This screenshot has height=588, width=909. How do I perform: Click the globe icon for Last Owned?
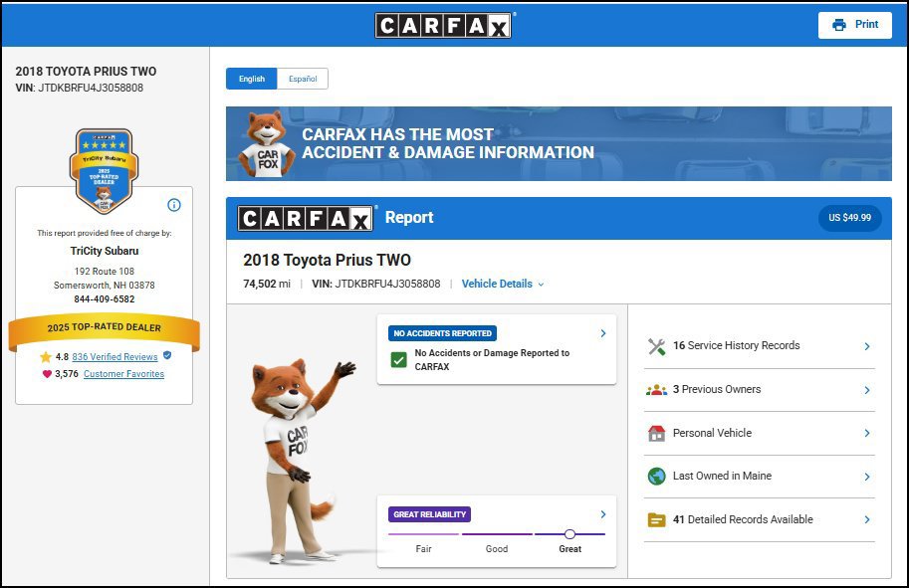(x=656, y=477)
